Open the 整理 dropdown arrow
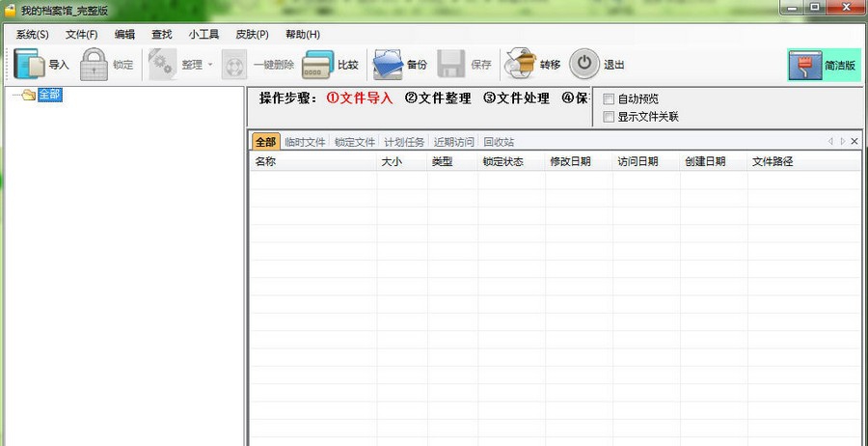The image size is (868, 446). click(x=210, y=66)
